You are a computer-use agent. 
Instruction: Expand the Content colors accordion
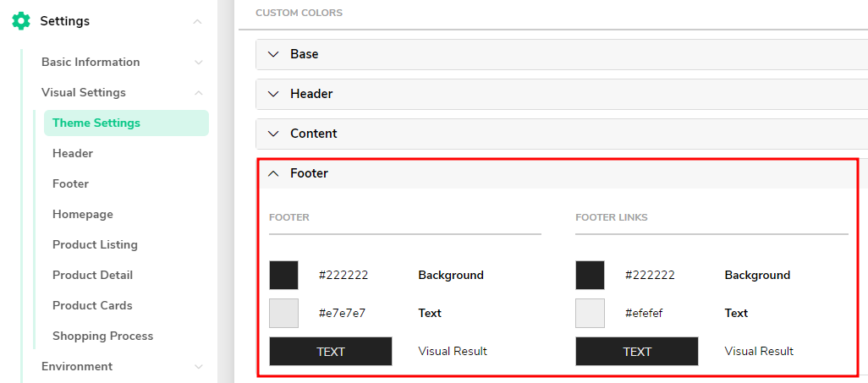click(x=561, y=134)
